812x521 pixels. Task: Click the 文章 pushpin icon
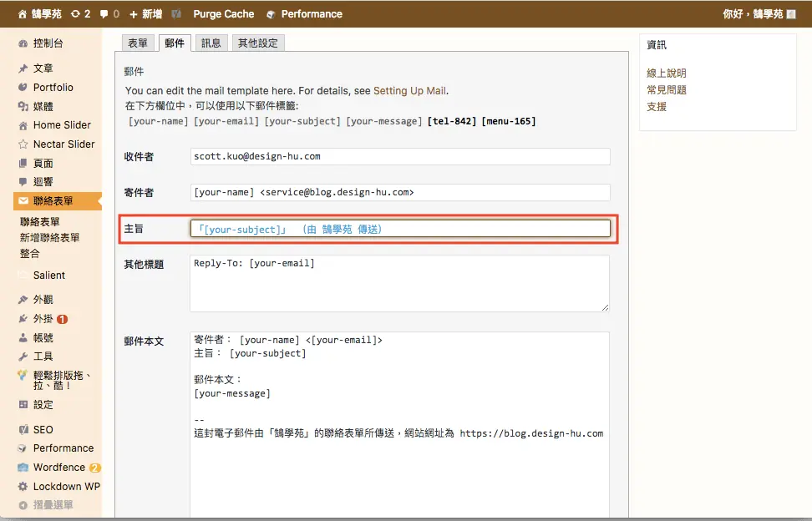[x=23, y=68]
